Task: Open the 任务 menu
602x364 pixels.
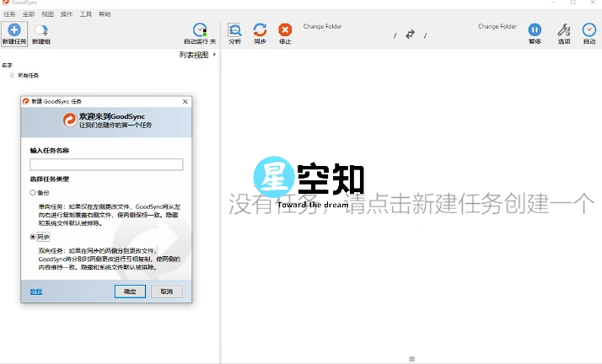Action: click(9, 14)
